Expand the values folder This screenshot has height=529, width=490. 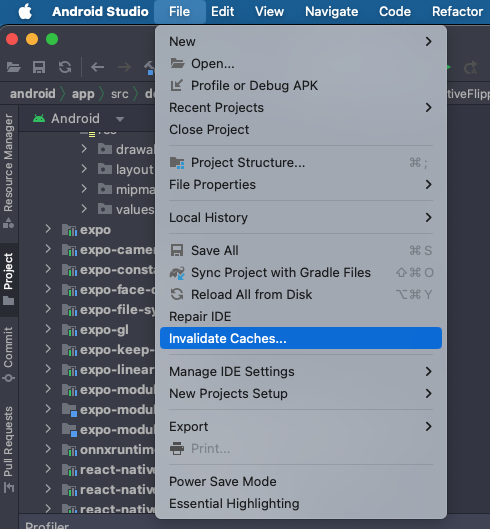tap(84, 209)
